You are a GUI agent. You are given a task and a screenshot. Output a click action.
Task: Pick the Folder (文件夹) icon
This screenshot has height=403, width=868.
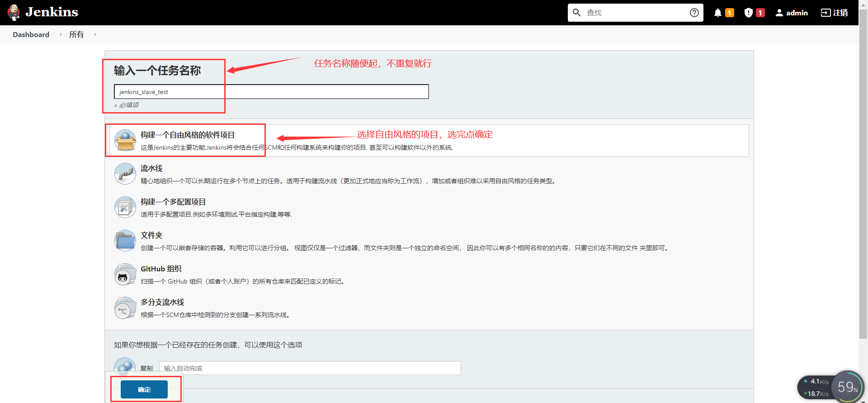(125, 241)
